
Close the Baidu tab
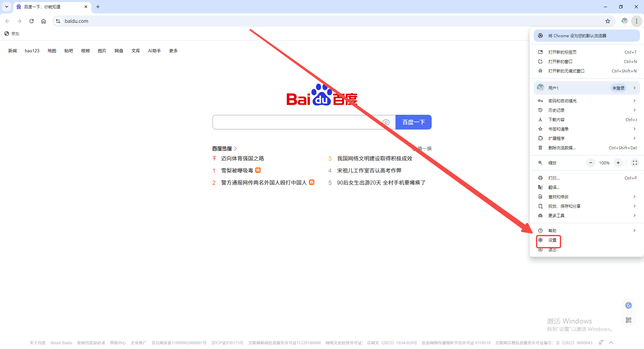[x=86, y=7]
